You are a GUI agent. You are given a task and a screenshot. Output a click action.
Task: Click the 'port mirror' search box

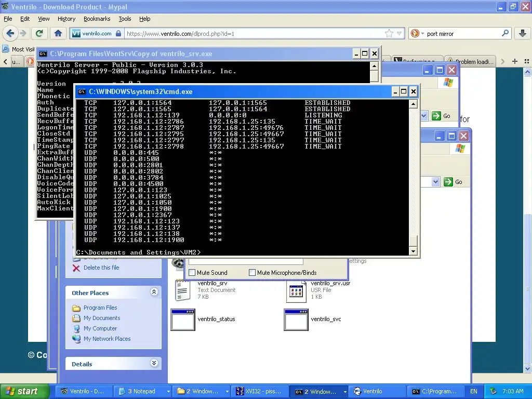461,34
